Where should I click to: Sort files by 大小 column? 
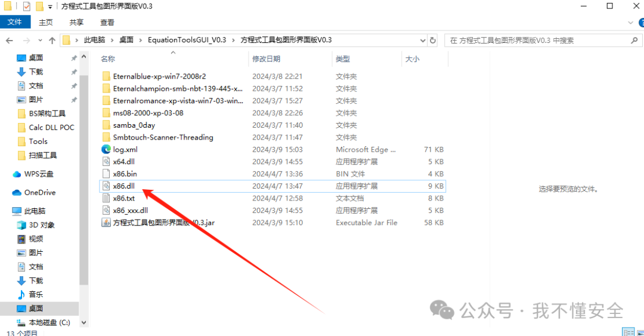(413, 59)
